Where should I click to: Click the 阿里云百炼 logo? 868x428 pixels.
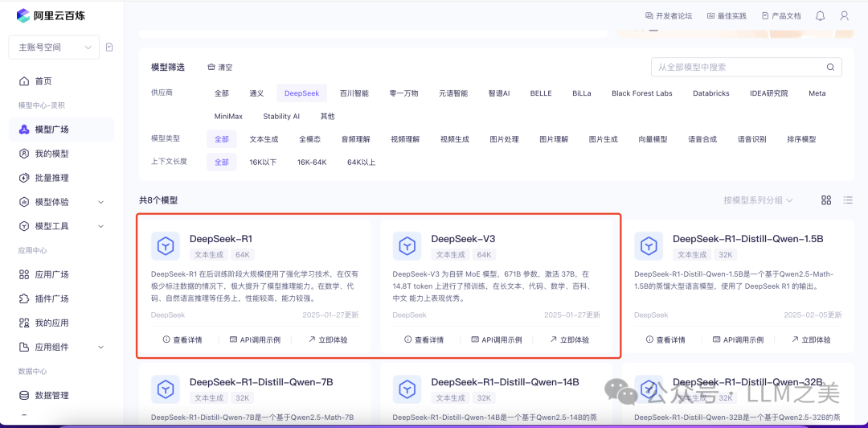click(51, 15)
